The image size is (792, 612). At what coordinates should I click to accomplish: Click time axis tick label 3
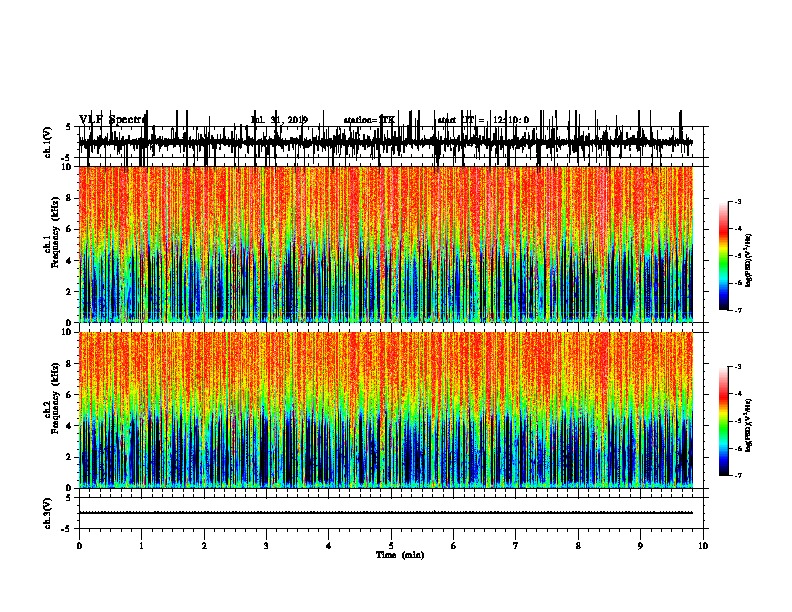(266, 546)
